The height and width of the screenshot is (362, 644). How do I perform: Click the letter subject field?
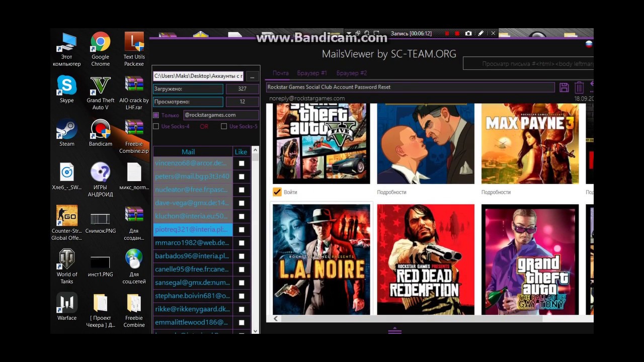(410, 87)
